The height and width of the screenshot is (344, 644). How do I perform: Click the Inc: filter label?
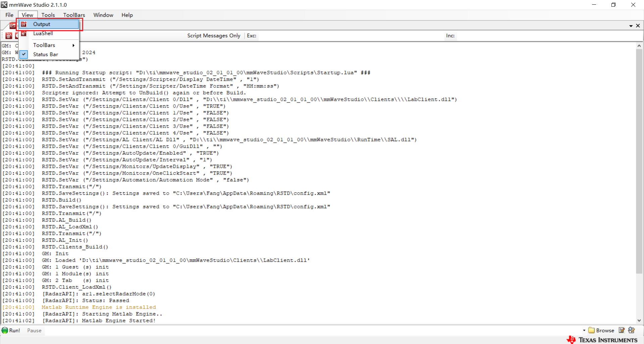point(450,36)
